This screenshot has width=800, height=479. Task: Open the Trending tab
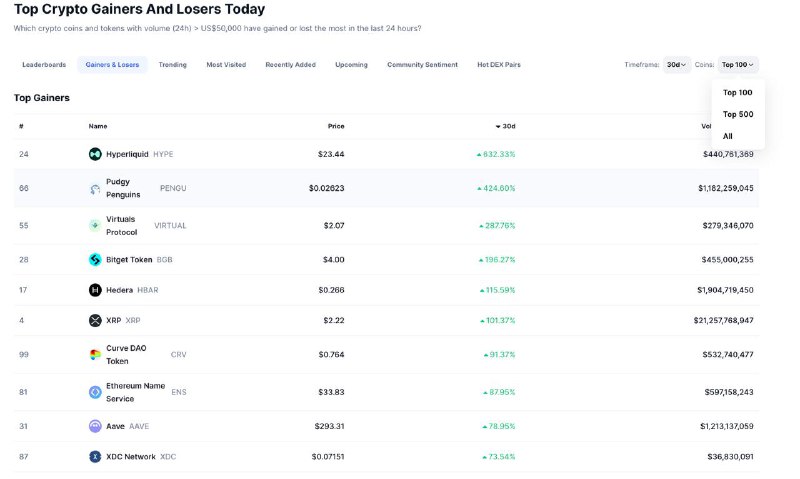coord(172,65)
